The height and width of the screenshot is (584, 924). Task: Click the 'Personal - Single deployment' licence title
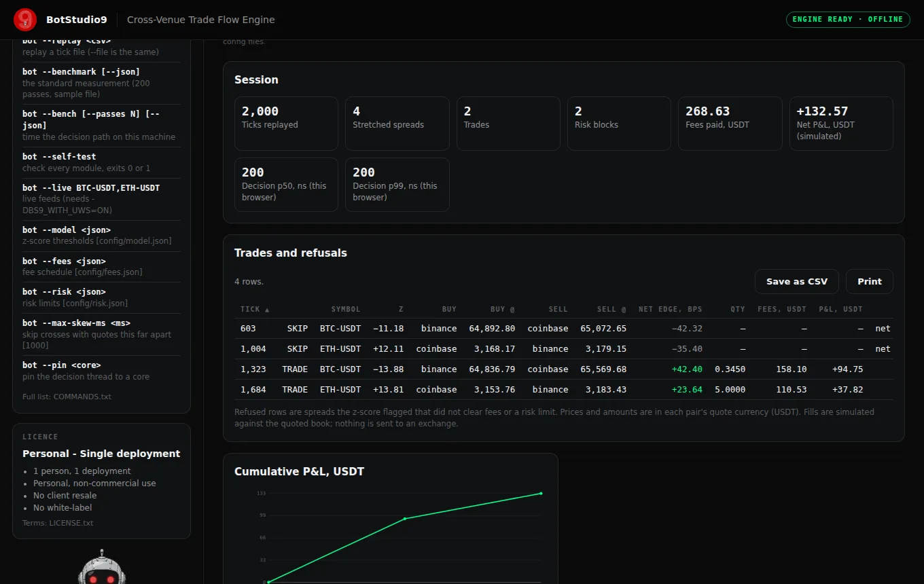tap(101, 454)
